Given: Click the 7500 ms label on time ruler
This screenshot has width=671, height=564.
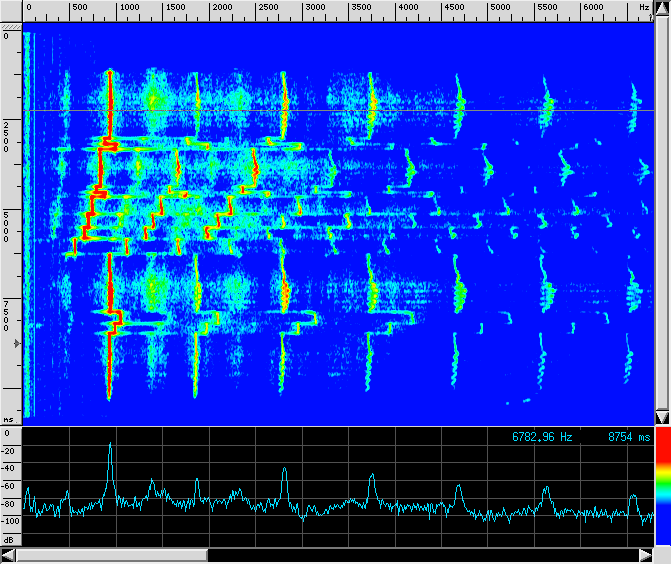Looking at the screenshot, I should click(7, 315).
